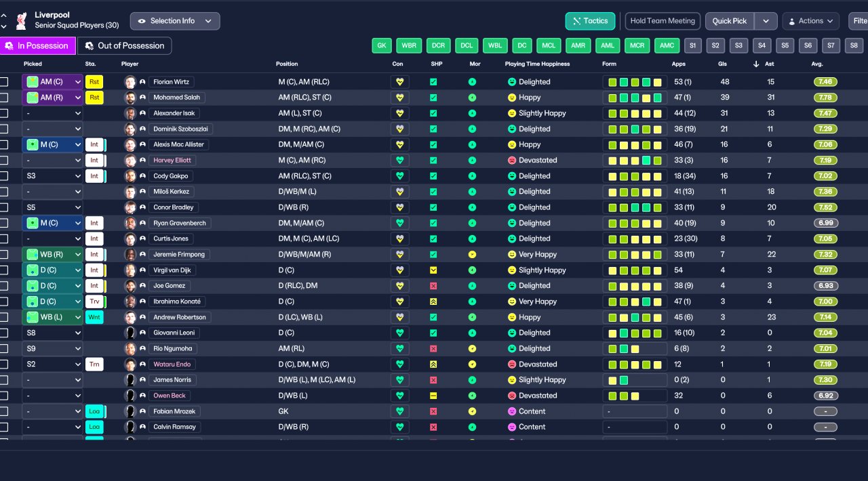Click Virgil van Dijk's yellow sharpness icon
Viewport: 868px width, 481px height.
tap(433, 270)
